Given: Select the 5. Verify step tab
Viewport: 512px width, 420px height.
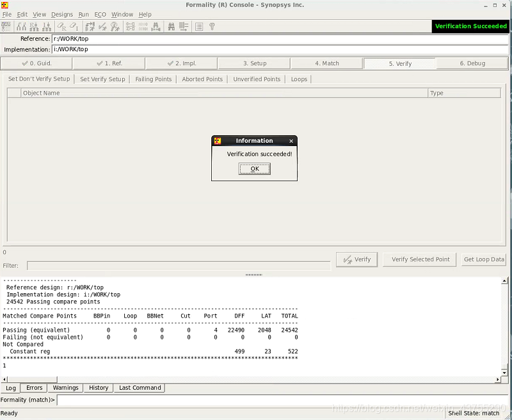Looking at the screenshot, I should (x=400, y=63).
